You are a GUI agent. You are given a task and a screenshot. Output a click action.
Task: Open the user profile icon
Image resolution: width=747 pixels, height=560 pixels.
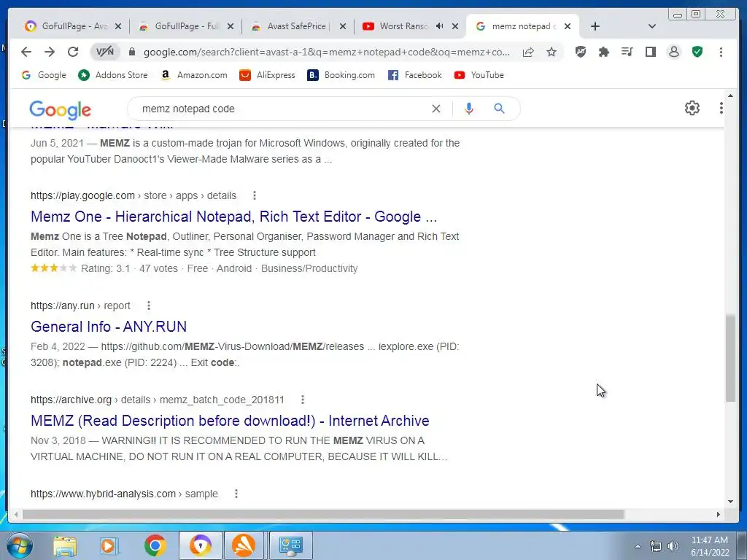pyautogui.click(x=673, y=52)
